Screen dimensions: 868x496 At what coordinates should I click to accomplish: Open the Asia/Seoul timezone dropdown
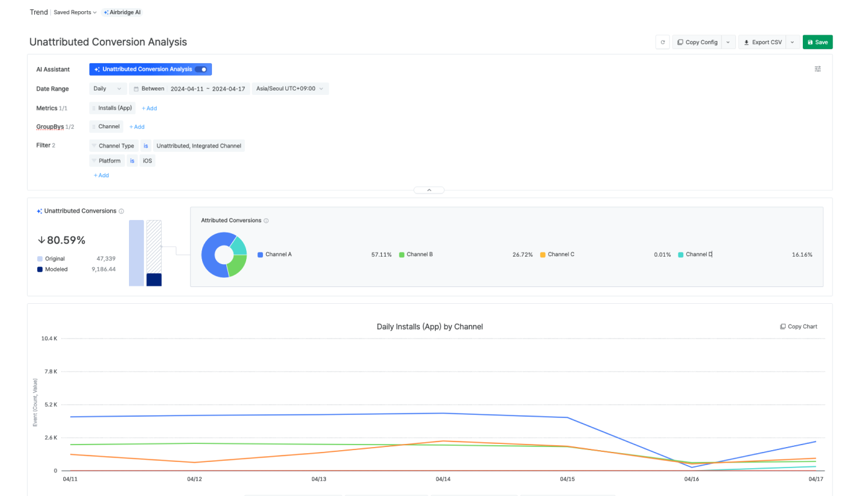point(290,89)
